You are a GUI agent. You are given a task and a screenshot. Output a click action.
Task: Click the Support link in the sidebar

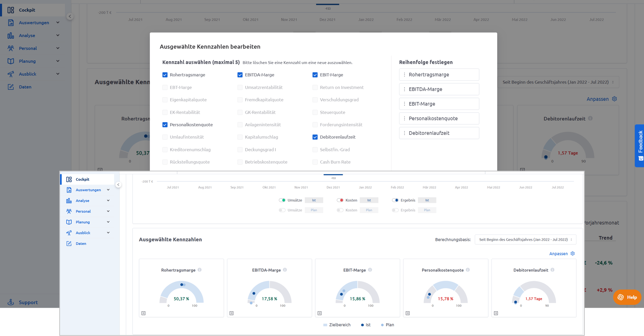(28, 302)
